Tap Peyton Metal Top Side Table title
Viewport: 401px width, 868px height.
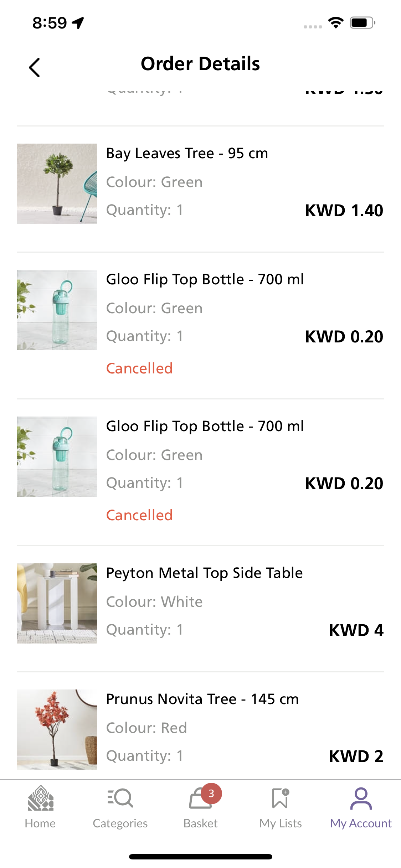(204, 573)
